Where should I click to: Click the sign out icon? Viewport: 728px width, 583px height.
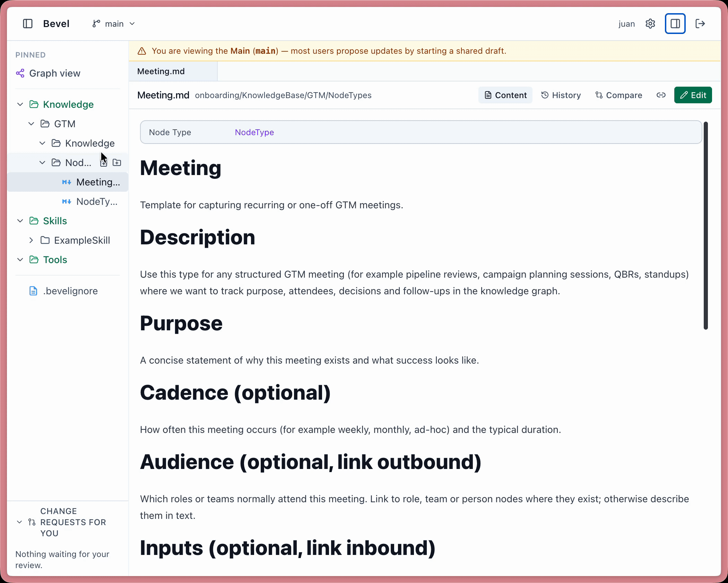point(700,24)
